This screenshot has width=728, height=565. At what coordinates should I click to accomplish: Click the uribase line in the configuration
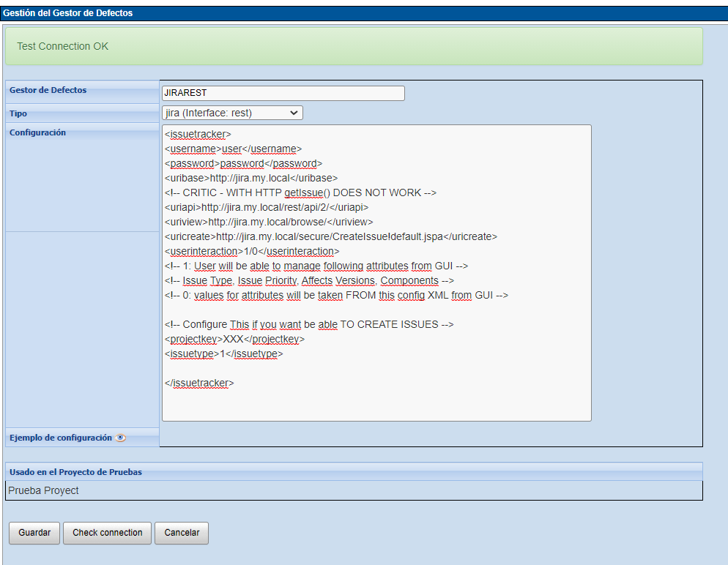pyautogui.click(x=251, y=178)
